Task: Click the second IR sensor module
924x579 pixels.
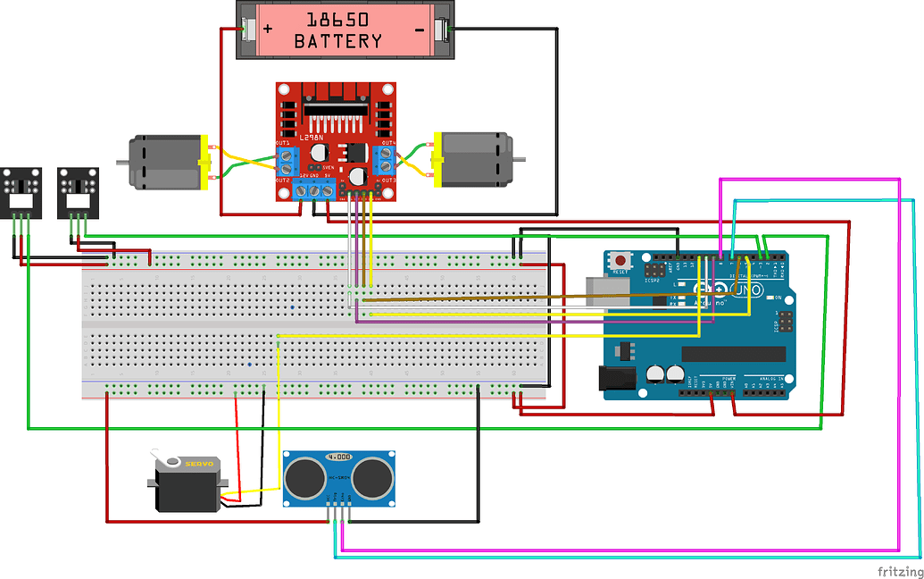Action: (76, 192)
